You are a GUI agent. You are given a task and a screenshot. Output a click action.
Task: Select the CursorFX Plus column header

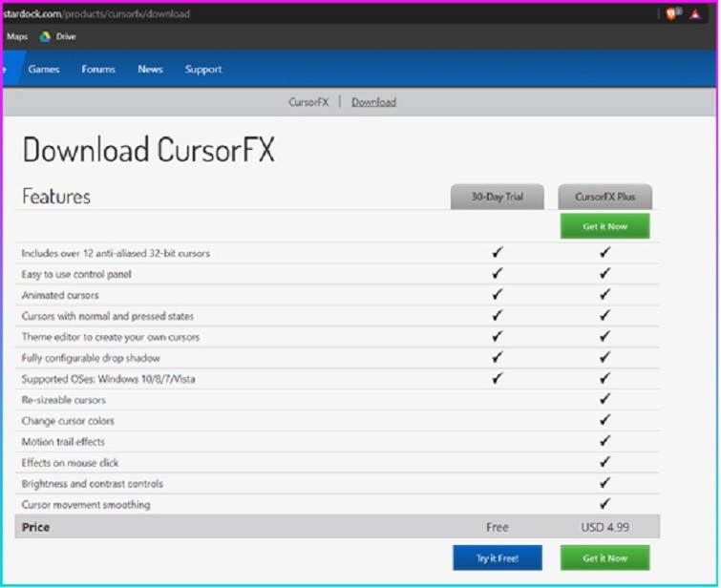(604, 197)
